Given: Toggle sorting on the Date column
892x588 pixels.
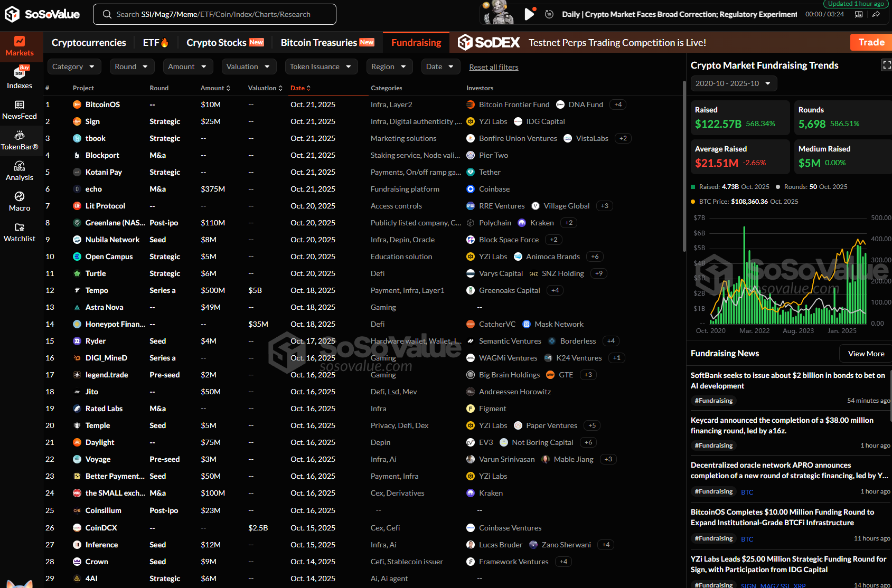Looking at the screenshot, I should (300, 88).
